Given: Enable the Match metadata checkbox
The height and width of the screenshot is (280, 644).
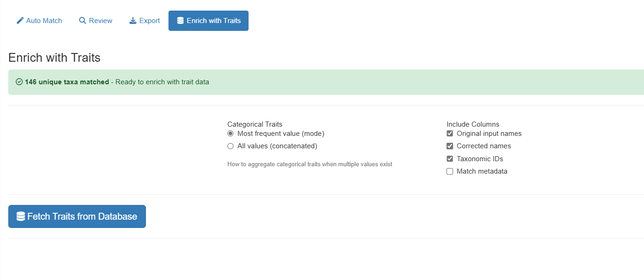Looking at the screenshot, I should [450, 171].
